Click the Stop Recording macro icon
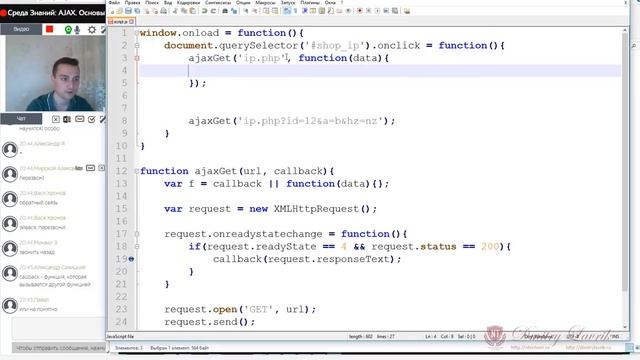Image resolution: width=640 pixels, height=360 pixels. (x=368, y=11)
